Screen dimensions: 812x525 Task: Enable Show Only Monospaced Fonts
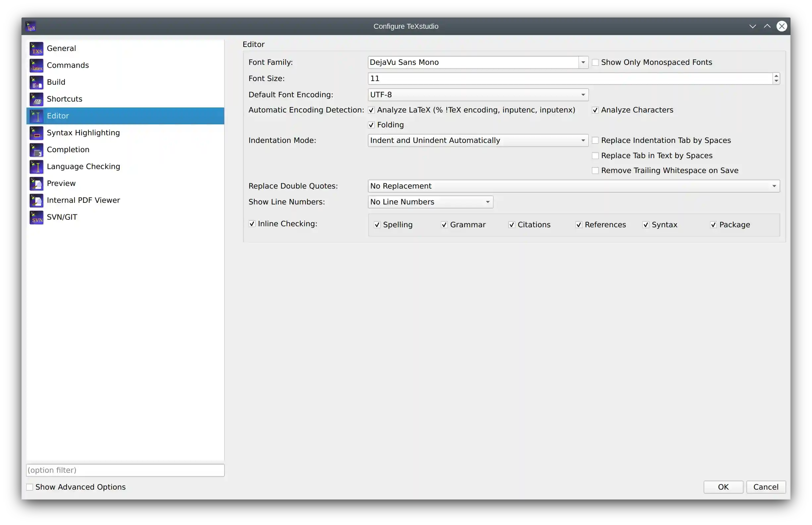click(595, 62)
